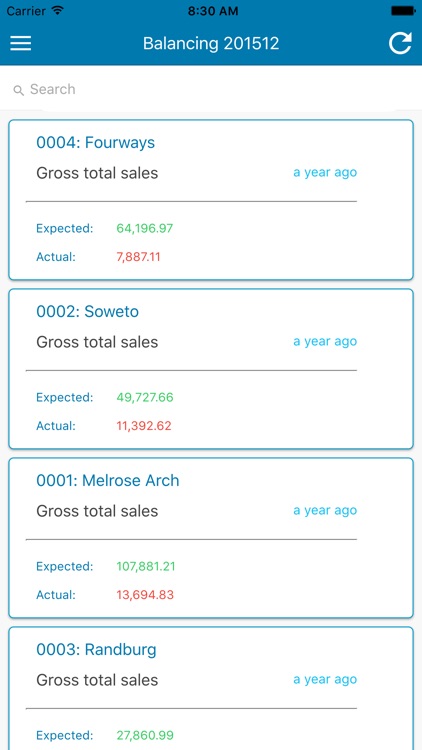Select Melrose Arch expected value 107,881.21
422x750 pixels.
tap(146, 566)
